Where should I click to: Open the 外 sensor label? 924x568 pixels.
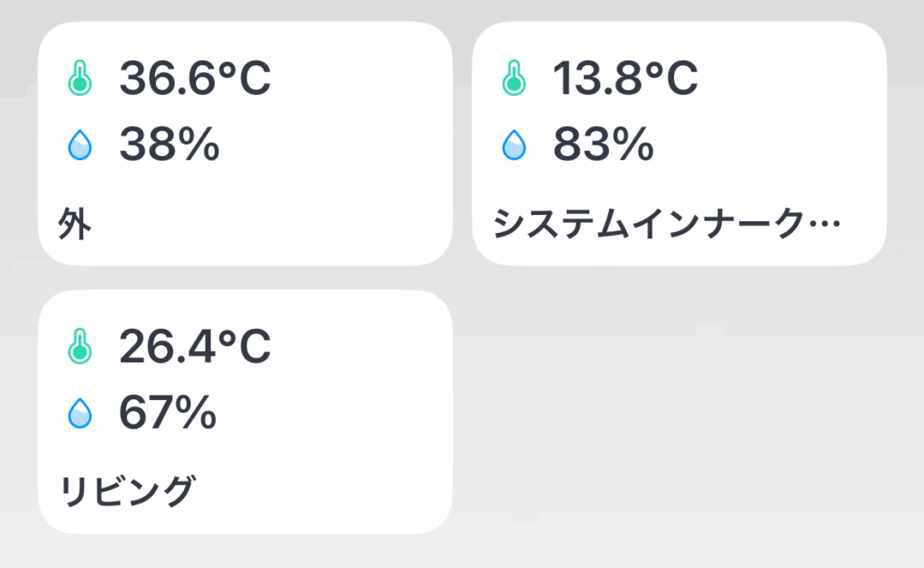coord(75,224)
